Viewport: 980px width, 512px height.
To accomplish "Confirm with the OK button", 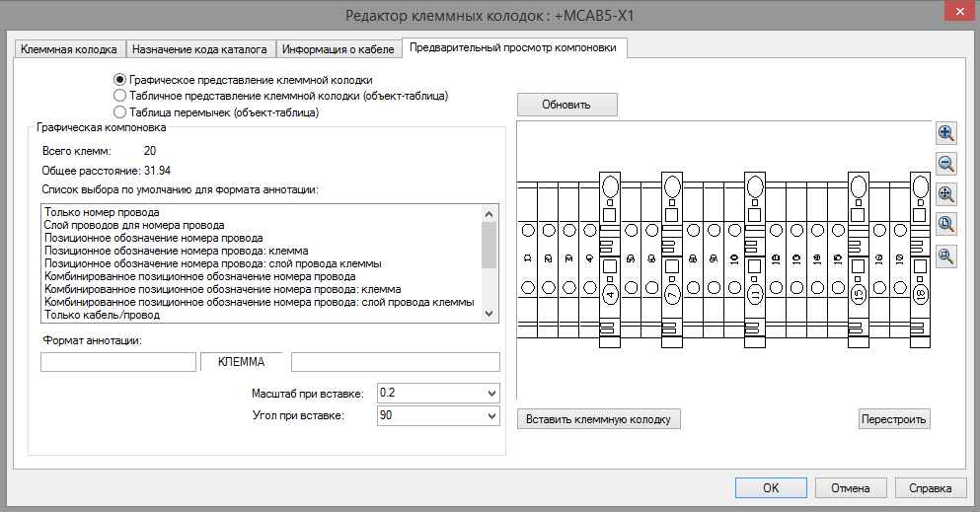I will [771, 487].
